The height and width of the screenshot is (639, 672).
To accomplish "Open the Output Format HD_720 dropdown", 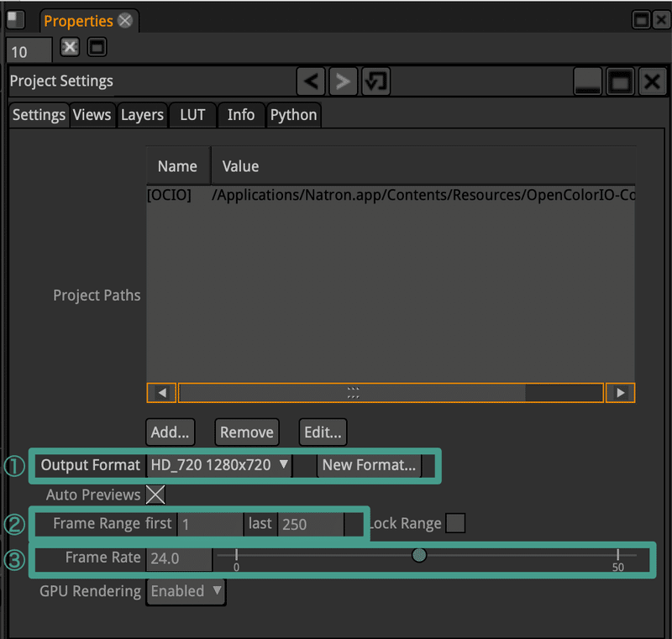I will [219, 465].
